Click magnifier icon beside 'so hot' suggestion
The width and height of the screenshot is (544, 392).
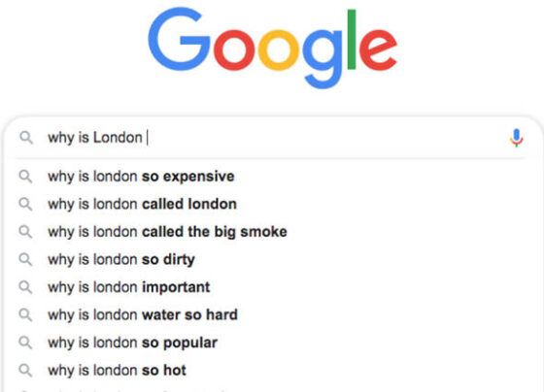(25, 371)
